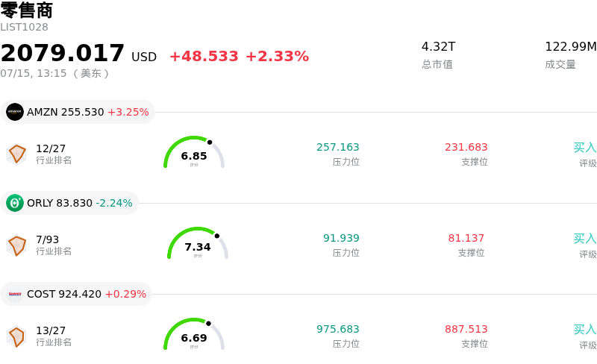Select AMZN resistance level 257.163

338,147
